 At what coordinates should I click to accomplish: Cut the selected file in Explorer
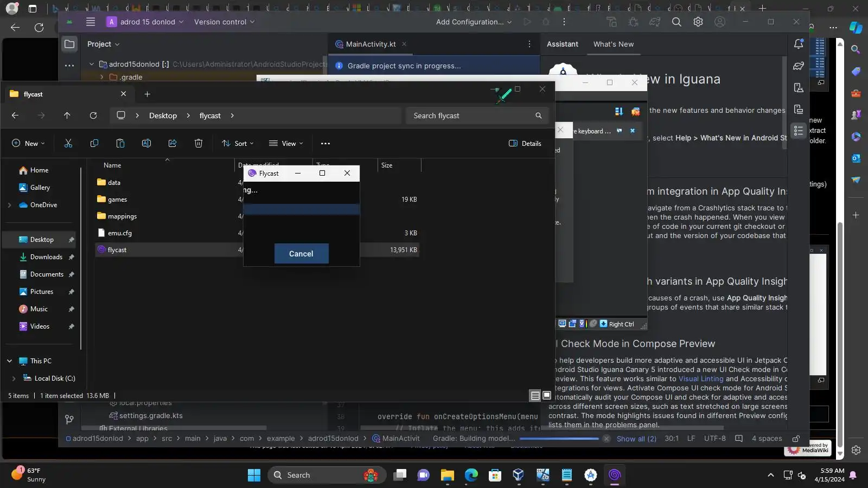[x=68, y=143]
